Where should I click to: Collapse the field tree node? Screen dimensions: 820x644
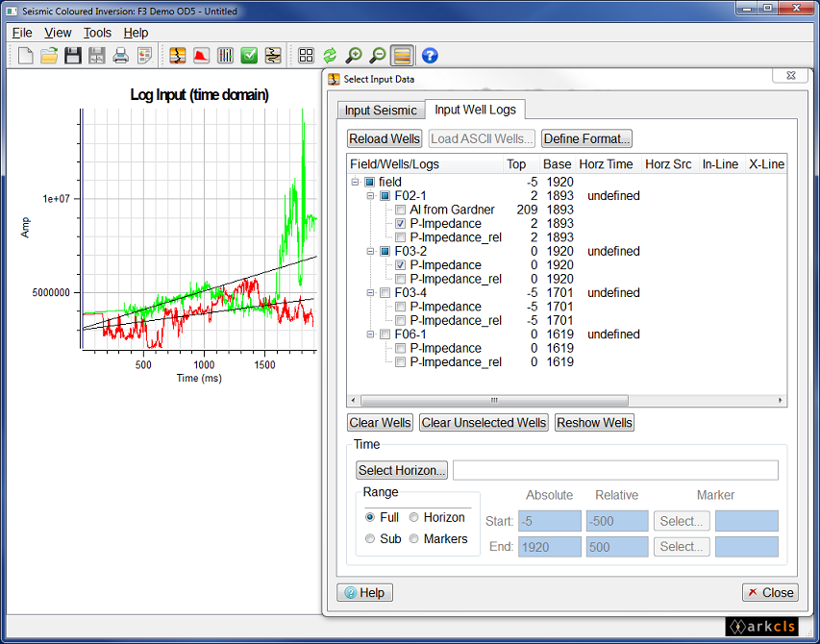tap(355, 182)
